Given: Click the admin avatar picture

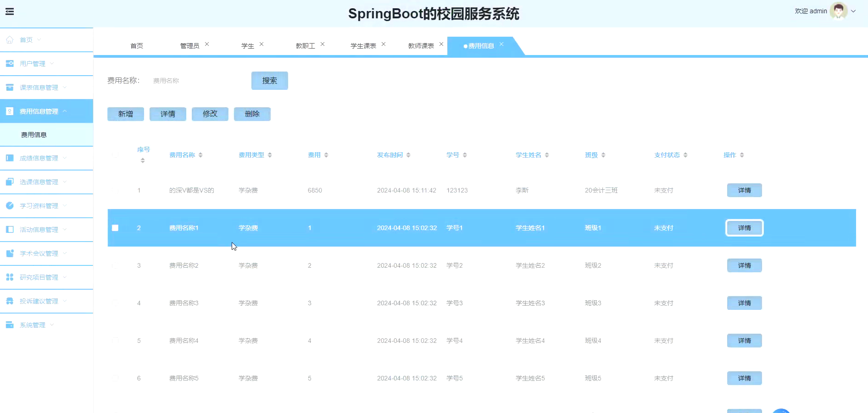Looking at the screenshot, I should tap(838, 11).
